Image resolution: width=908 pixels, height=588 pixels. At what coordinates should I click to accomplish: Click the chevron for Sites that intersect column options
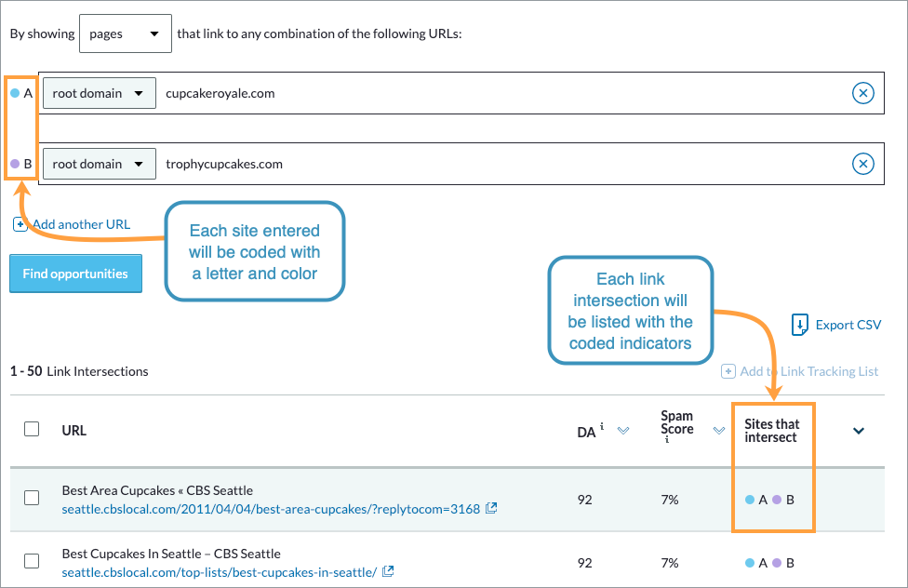[858, 431]
